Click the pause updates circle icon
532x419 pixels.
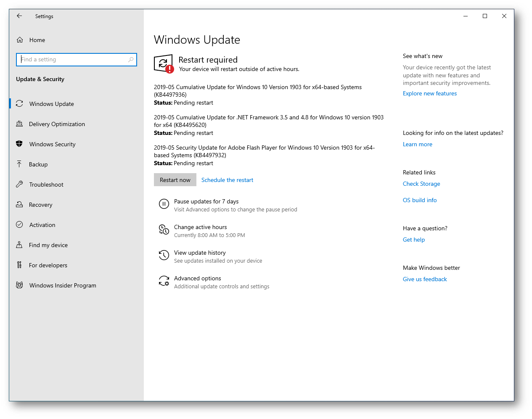[164, 204]
